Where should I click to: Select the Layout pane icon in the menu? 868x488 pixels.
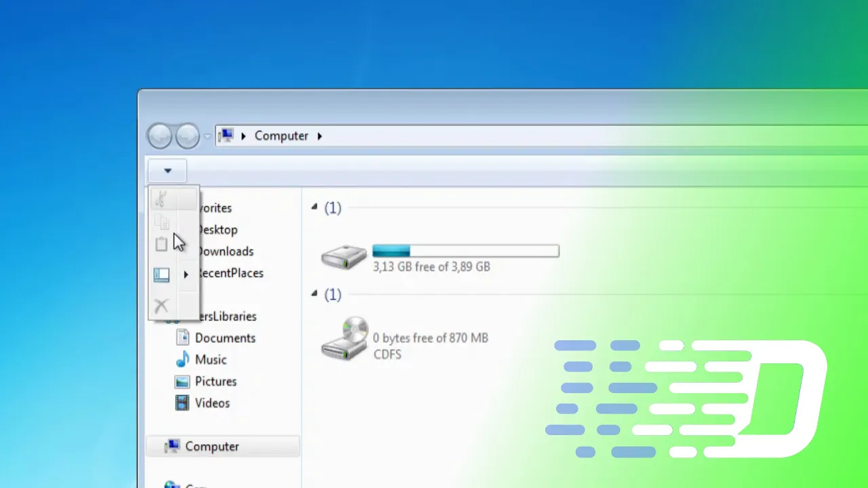coord(161,274)
